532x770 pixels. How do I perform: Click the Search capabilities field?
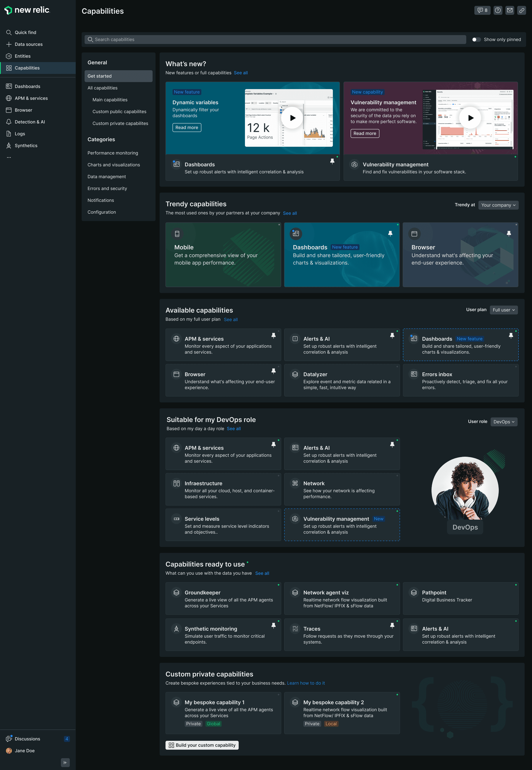275,39
